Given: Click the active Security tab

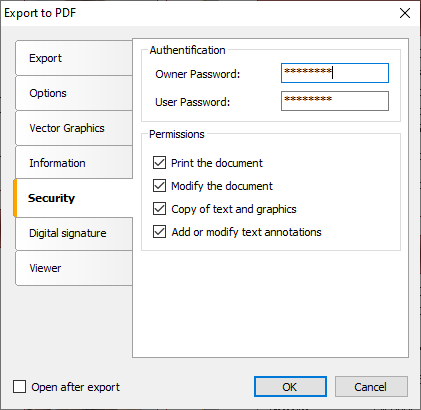Looking at the screenshot, I should click(73, 198).
